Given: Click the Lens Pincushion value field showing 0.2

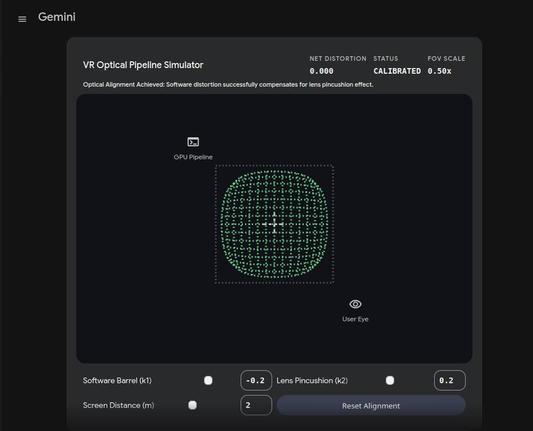Looking at the screenshot, I should tap(449, 380).
